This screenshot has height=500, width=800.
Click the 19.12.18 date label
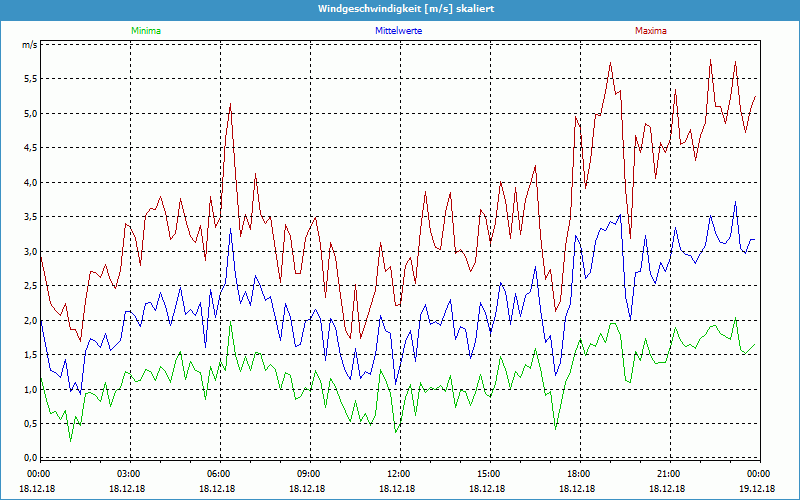[x=757, y=488]
